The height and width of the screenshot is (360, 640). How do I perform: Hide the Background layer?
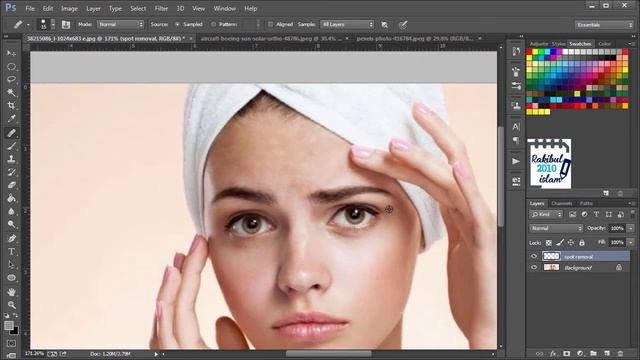tap(534, 268)
